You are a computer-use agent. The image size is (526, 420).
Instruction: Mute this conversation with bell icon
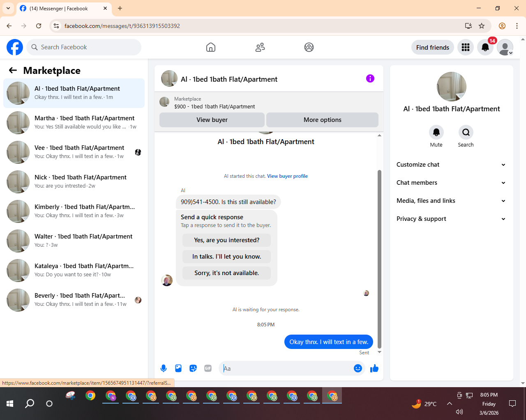click(436, 132)
